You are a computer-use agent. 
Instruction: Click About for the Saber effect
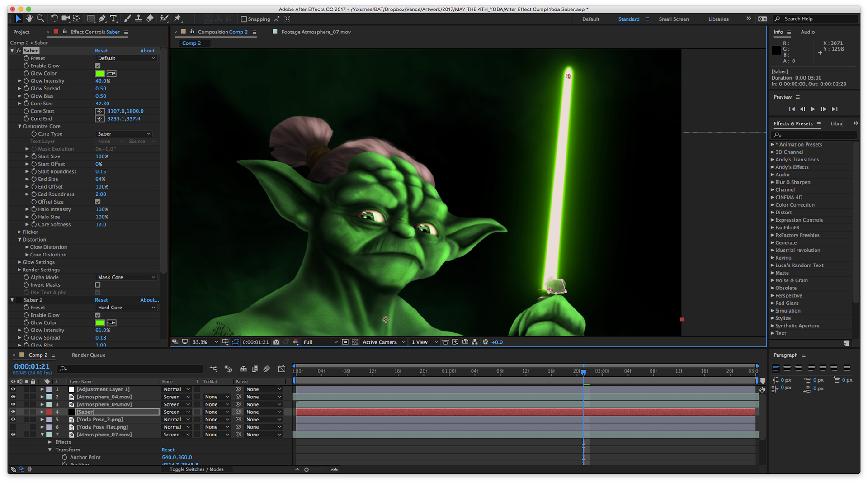coord(149,51)
